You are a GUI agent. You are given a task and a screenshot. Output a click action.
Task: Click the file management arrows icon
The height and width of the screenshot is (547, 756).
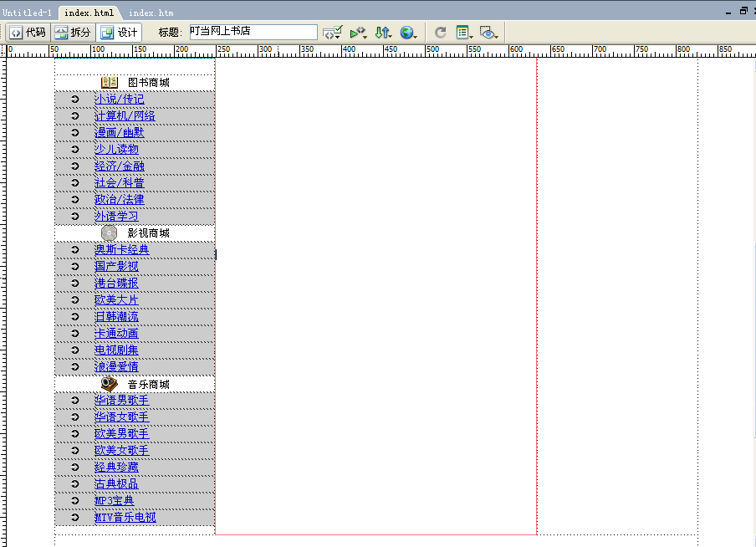pyautogui.click(x=382, y=33)
